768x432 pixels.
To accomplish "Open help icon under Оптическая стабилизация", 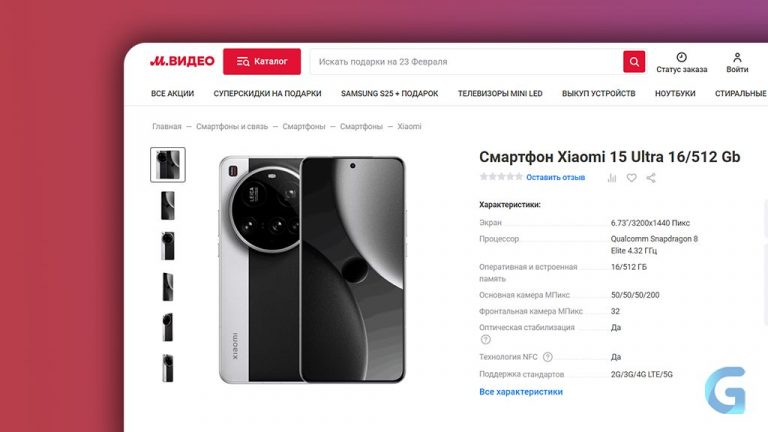I will [x=485, y=339].
